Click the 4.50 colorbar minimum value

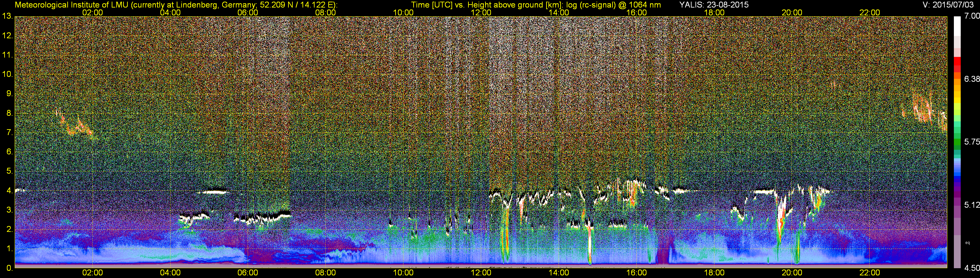click(x=972, y=268)
